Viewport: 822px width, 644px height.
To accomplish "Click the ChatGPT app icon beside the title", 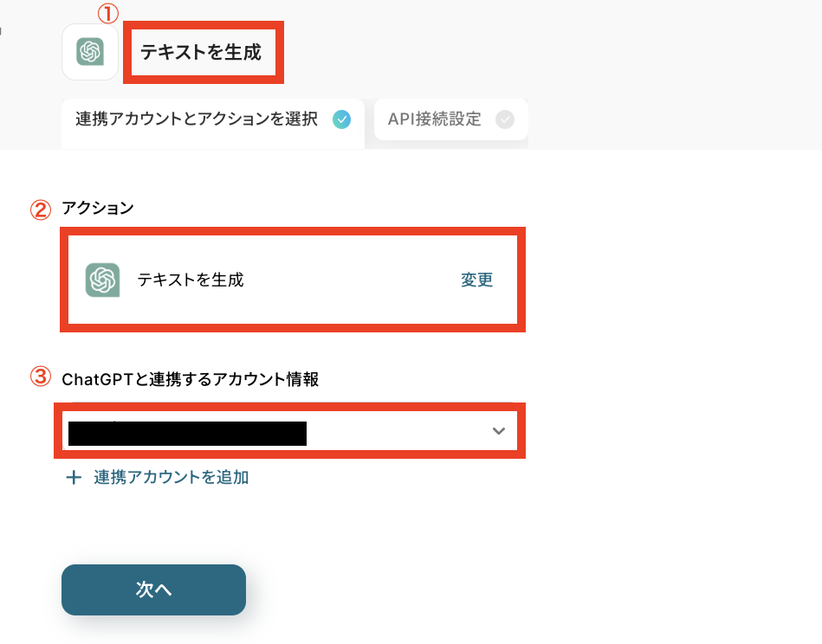I will [90, 52].
